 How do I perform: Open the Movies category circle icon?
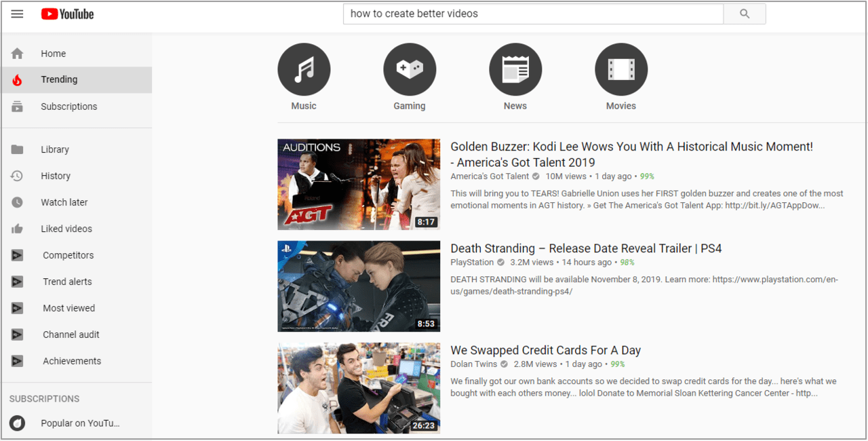tap(621, 69)
